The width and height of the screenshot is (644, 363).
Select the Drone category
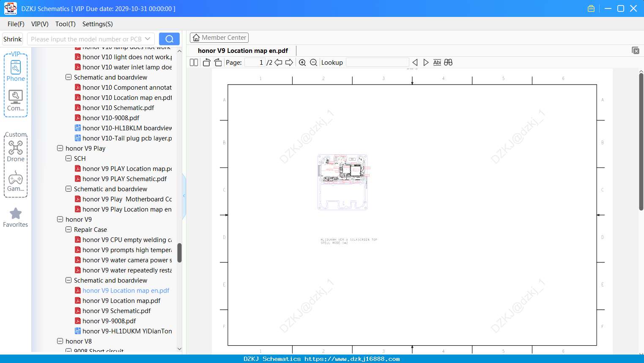(x=16, y=151)
